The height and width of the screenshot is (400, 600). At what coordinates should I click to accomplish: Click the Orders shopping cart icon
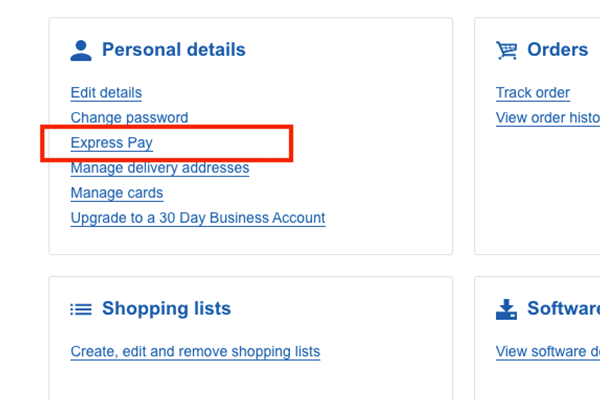(506, 50)
